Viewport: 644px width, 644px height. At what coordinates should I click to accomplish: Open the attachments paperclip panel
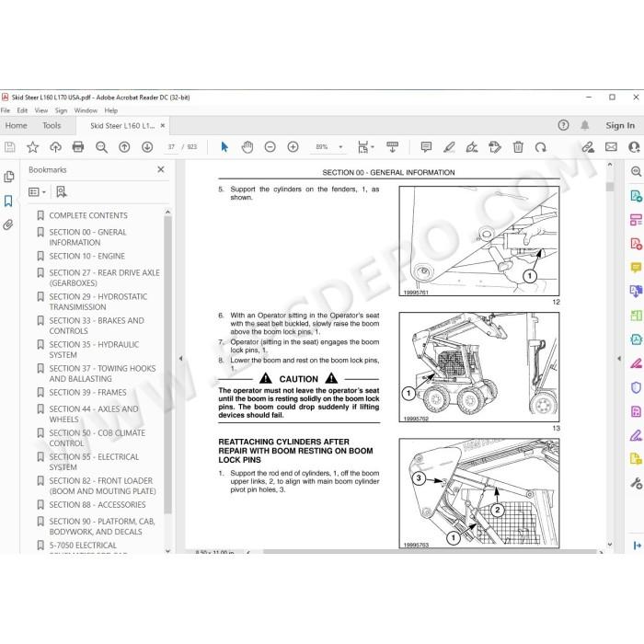(x=8, y=224)
